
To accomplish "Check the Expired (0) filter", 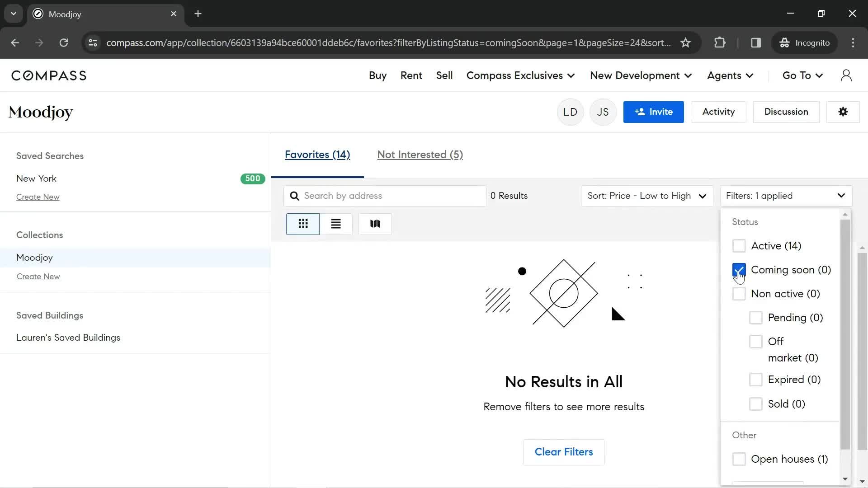I will point(755,380).
